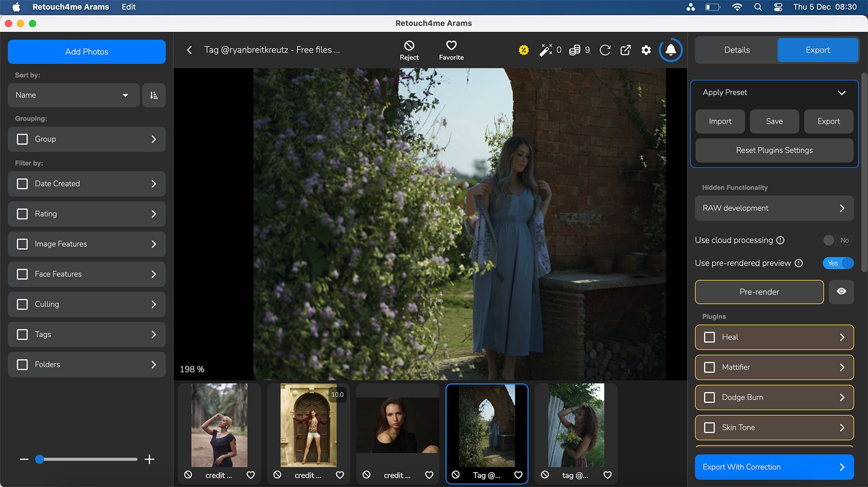Favorite the photo rated 10.0
The height and width of the screenshot is (487, 868).
tap(340, 475)
